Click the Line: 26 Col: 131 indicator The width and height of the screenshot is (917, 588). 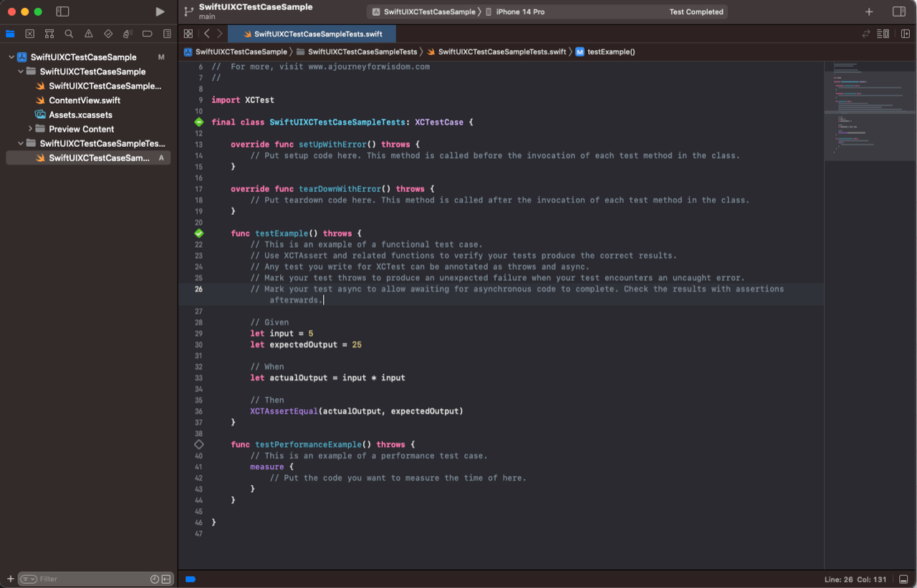pyautogui.click(x=857, y=579)
